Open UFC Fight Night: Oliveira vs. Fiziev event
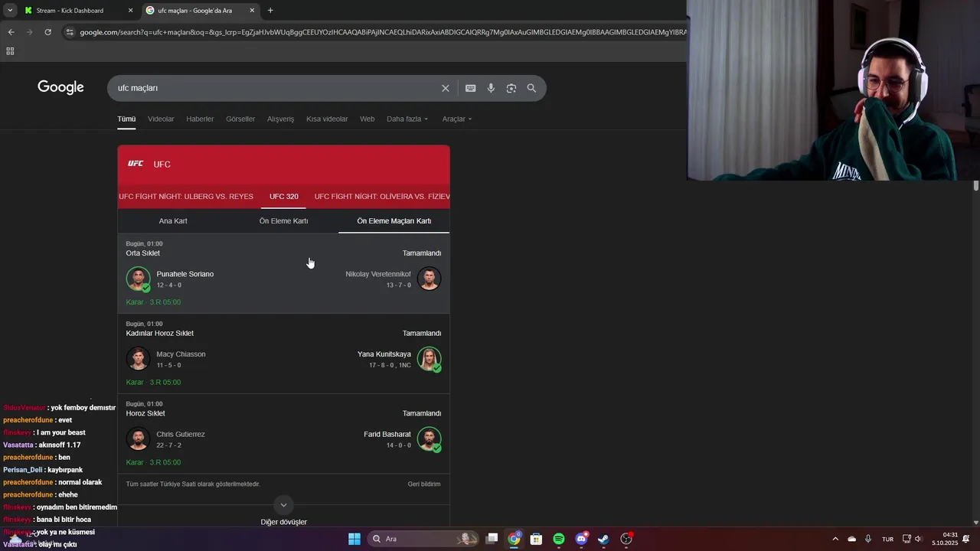This screenshot has height=551, width=980. [382, 197]
